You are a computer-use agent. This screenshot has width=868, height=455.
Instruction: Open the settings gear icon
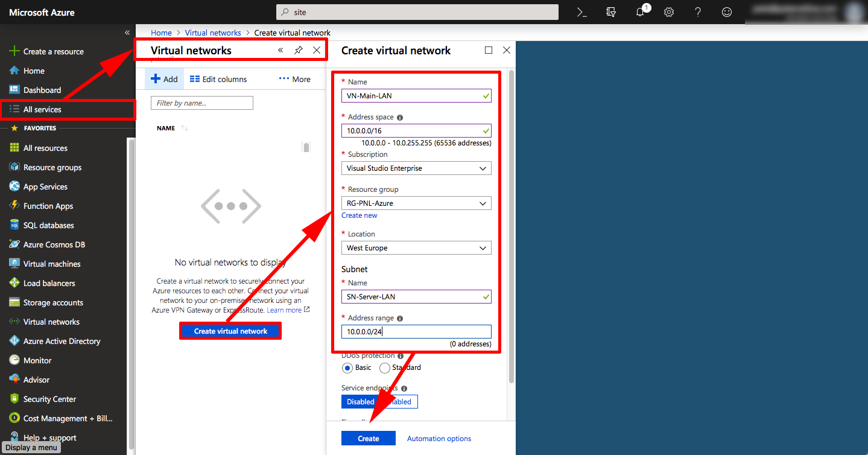tap(669, 12)
